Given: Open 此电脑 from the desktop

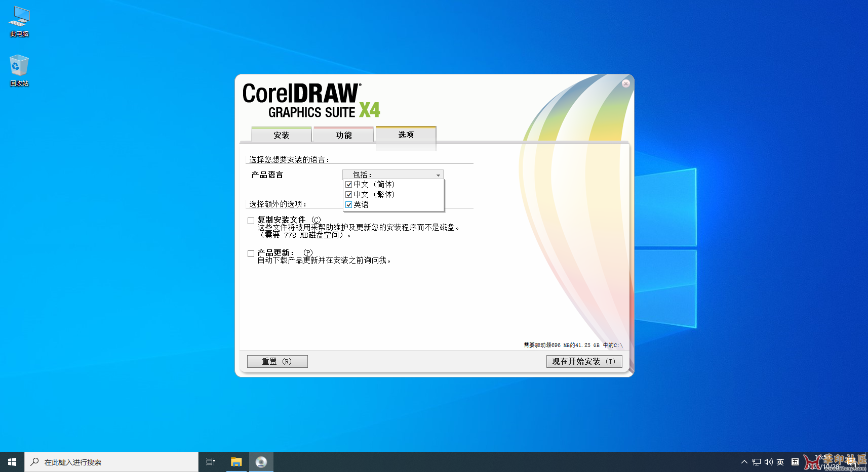Looking at the screenshot, I should 18,20.
